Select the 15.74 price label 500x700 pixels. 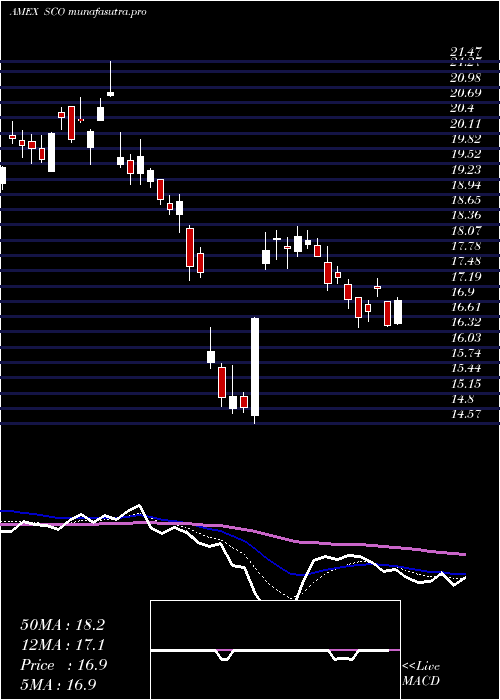[x=466, y=353]
